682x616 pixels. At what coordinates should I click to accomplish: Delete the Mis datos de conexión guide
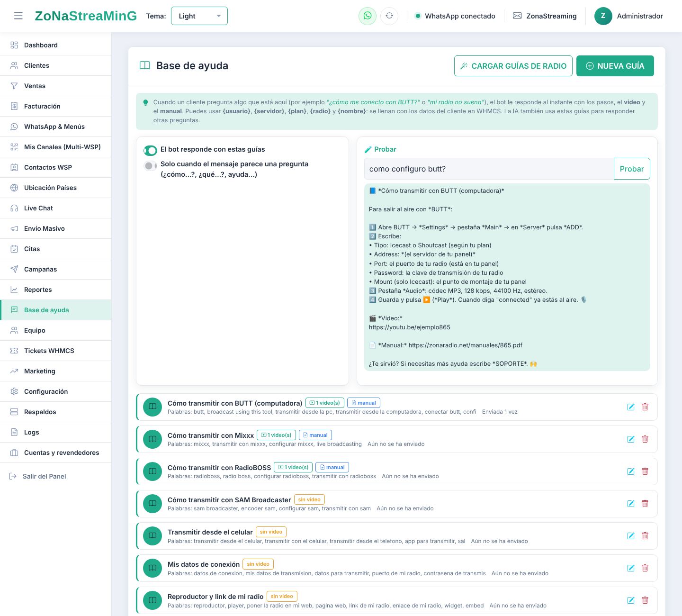(645, 568)
